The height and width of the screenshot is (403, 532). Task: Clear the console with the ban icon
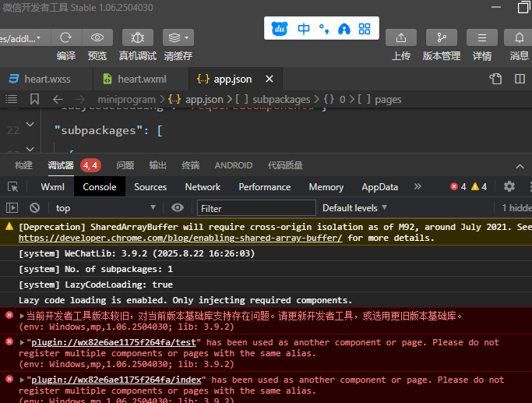(x=34, y=208)
